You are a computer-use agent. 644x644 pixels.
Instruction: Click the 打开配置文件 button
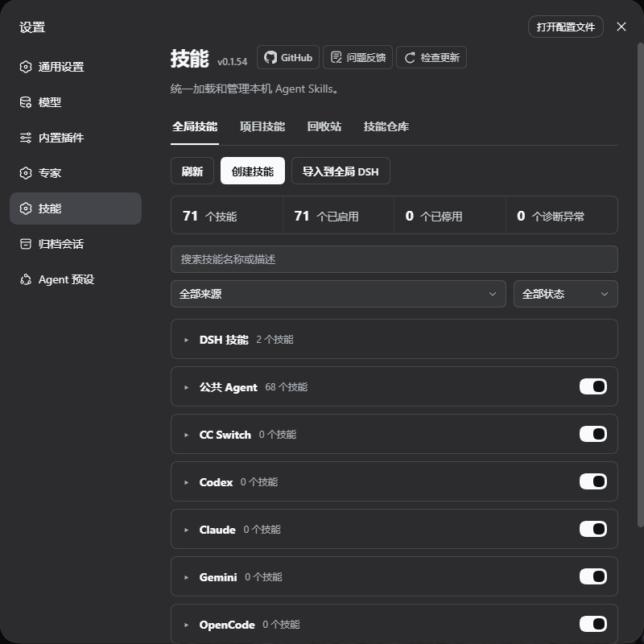tap(566, 27)
